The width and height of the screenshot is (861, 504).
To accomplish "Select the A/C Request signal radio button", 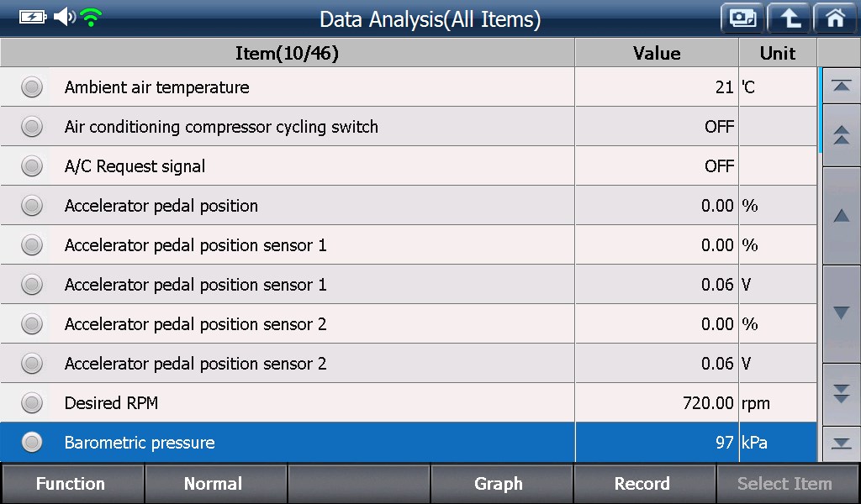I will [x=32, y=166].
